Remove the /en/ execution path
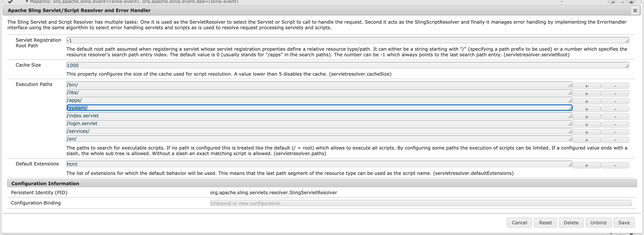 [615, 140]
